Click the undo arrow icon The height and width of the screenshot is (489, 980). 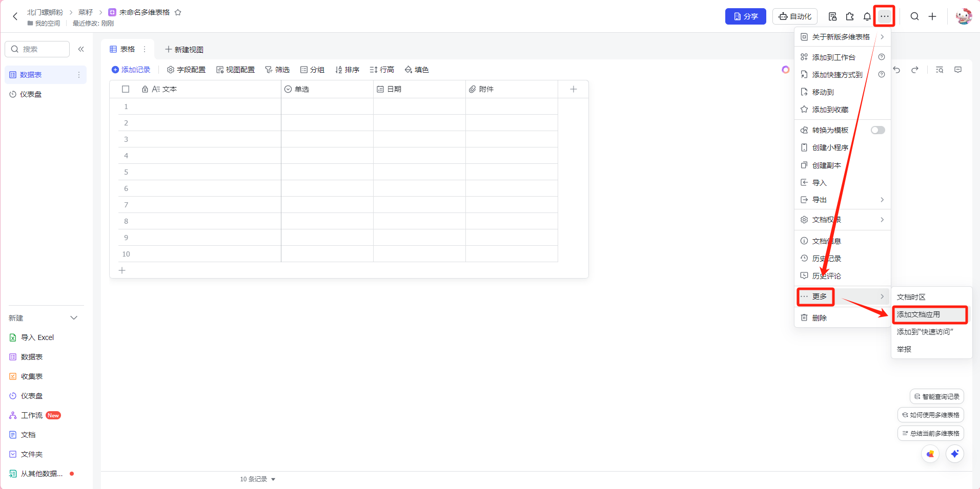pos(896,70)
